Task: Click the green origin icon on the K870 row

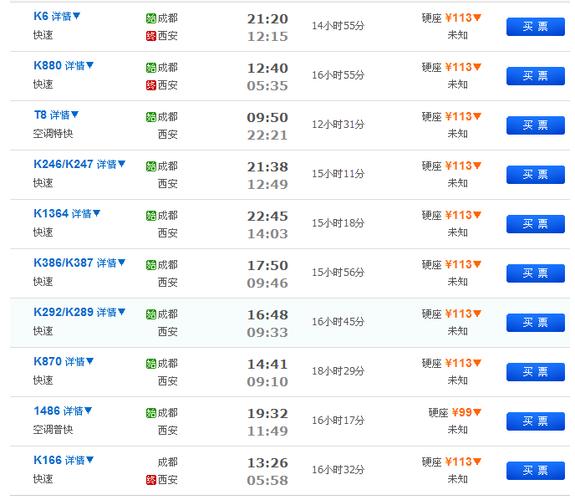Action: 151,364
